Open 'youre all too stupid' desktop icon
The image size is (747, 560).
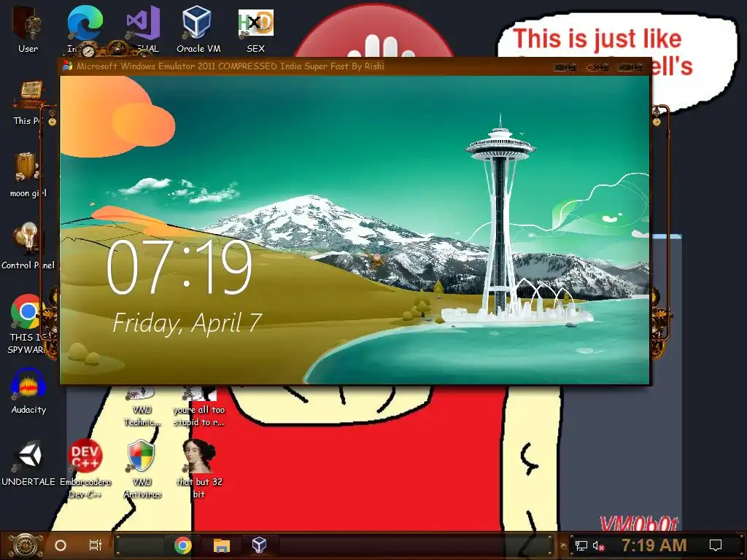[x=198, y=407]
